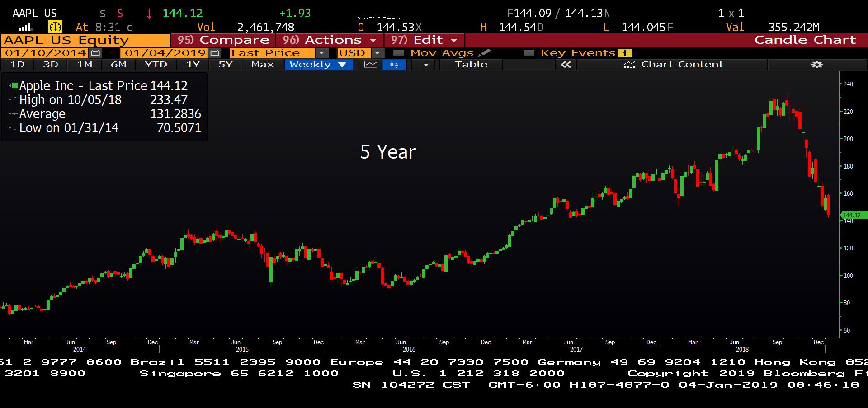The image size is (868, 408).
Task: Select the 6M range tab
Action: (118, 65)
